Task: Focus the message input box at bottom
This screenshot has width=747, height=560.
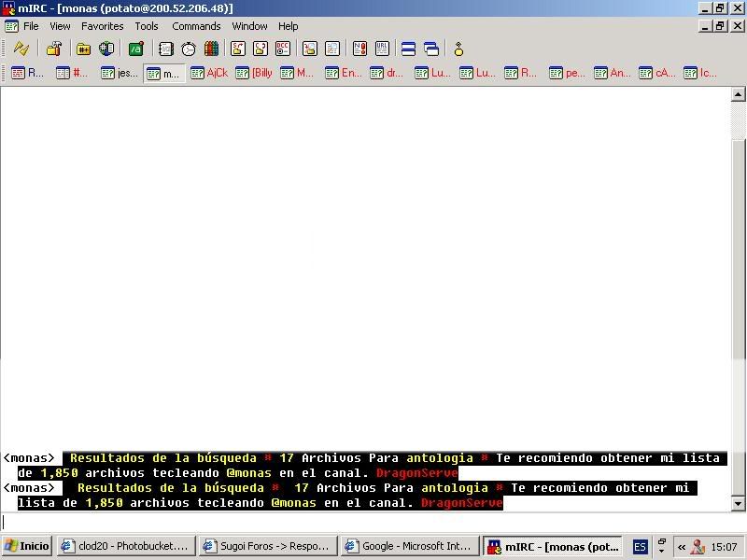Action: pyautogui.click(x=373, y=523)
